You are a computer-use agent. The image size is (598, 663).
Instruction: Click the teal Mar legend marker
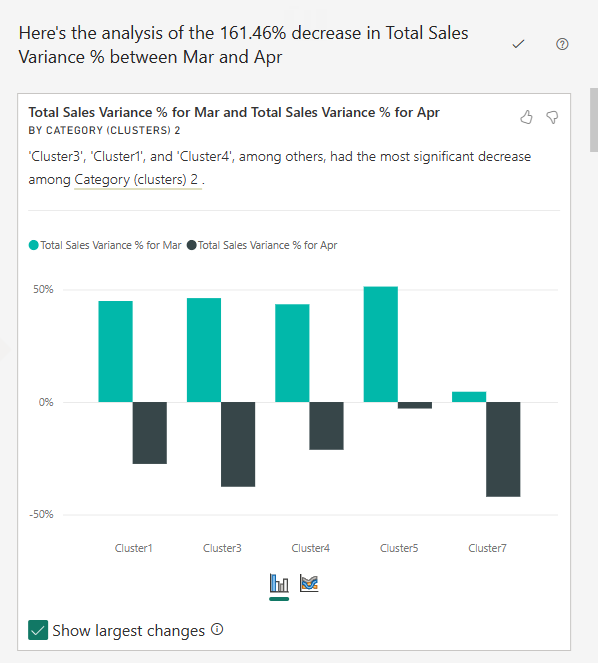click(x=33, y=245)
